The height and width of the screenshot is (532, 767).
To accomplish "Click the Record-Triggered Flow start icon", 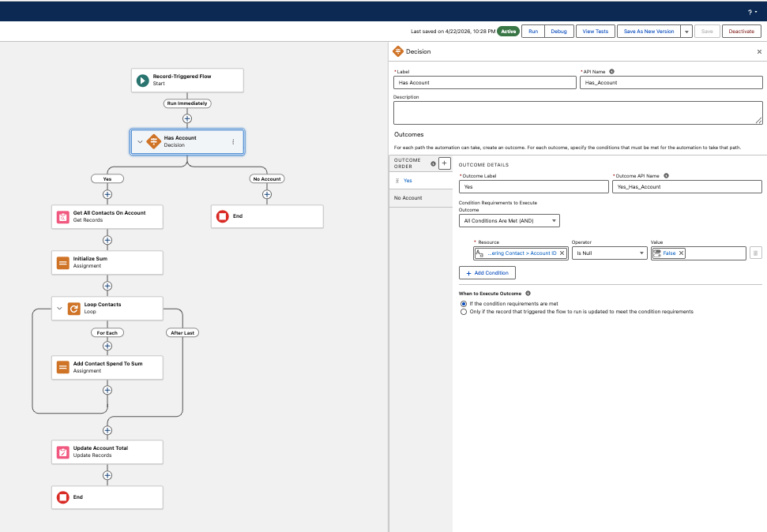I will click(x=142, y=81).
